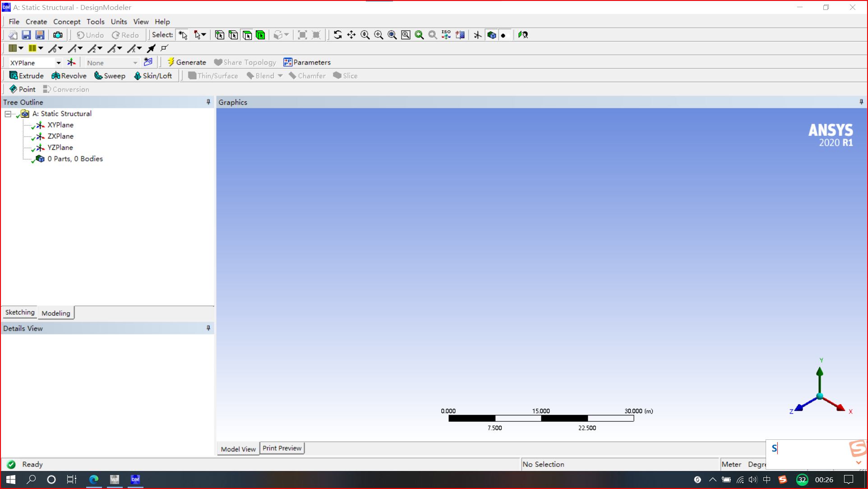Screen dimensions: 868x489
Task: Click the green Y axis on triad
Action: (x=820, y=380)
